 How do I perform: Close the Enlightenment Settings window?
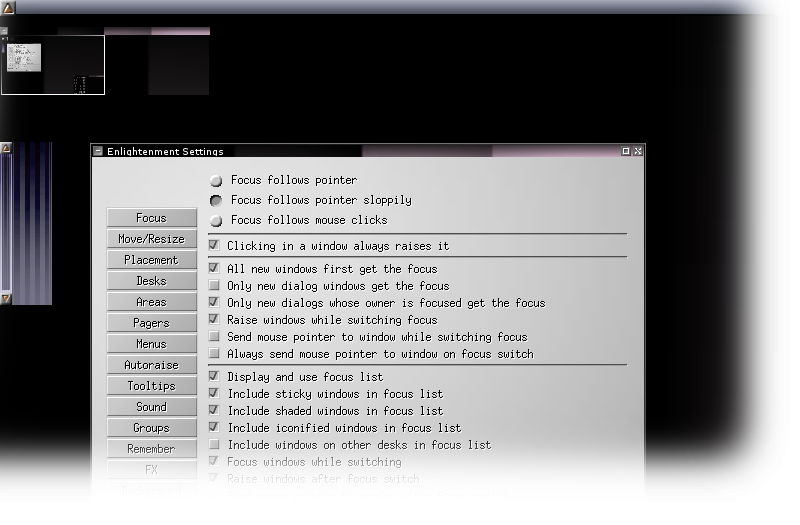(638, 151)
